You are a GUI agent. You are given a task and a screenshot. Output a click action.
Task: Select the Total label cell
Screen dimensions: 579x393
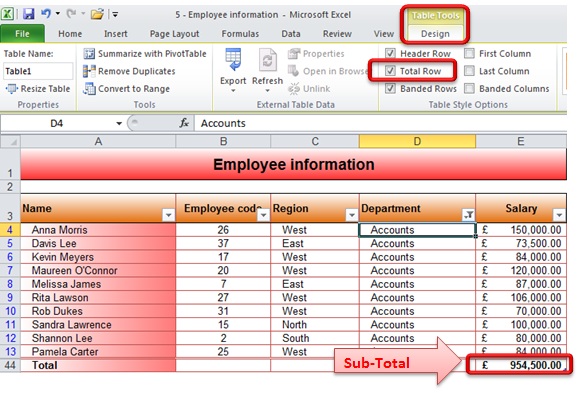(x=98, y=365)
